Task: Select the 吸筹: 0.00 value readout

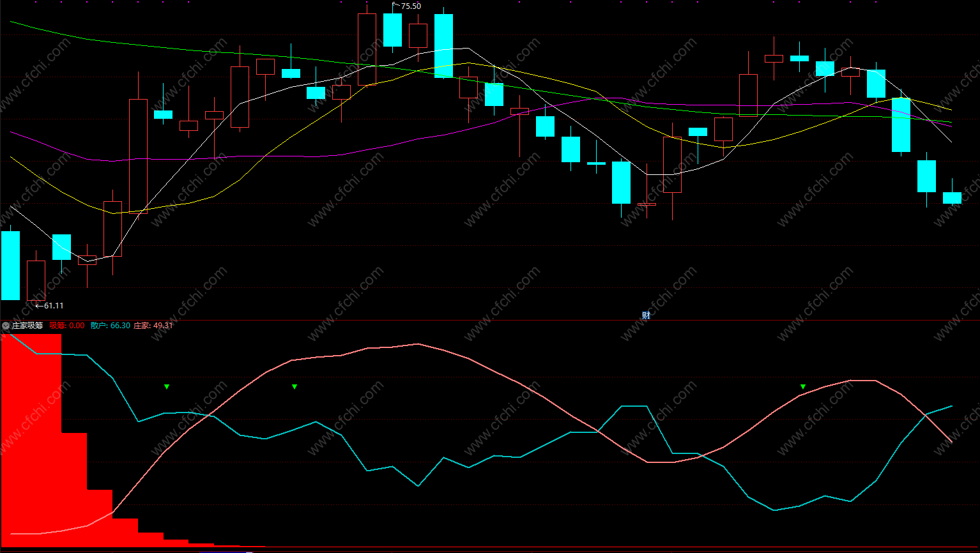Action: [x=66, y=326]
